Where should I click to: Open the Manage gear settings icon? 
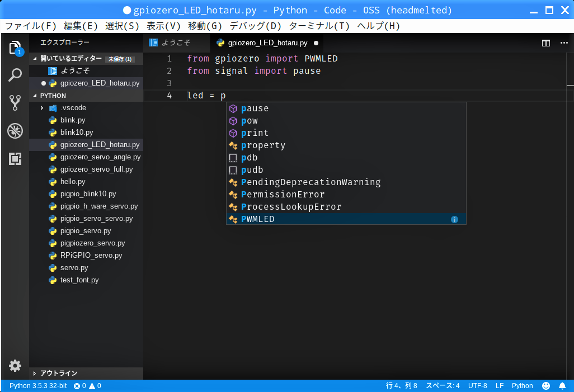15,365
